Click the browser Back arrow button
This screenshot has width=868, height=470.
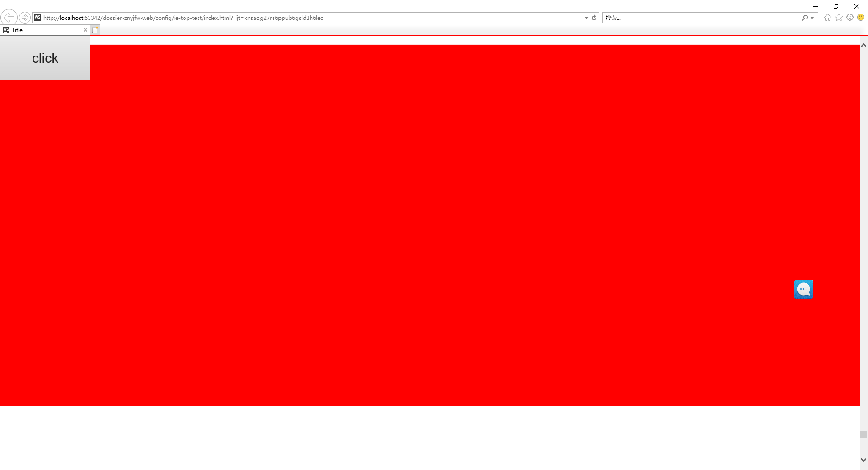pyautogui.click(x=9, y=18)
